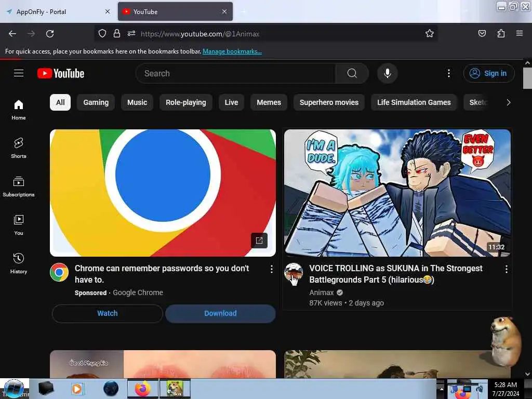The width and height of the screenshot is (532, 399).
Task: Select the Role-playing filter chip
Action: tap(186, 102)
